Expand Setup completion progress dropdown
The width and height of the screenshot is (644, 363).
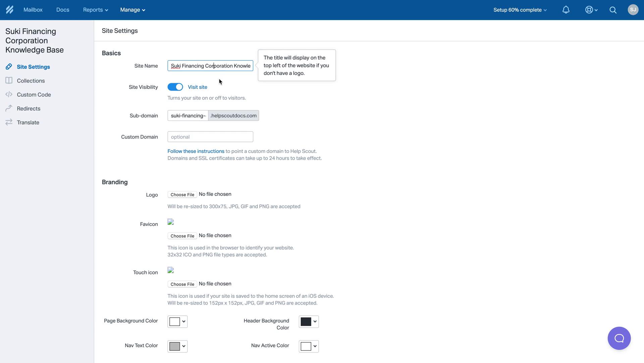(x=520, y=10)
